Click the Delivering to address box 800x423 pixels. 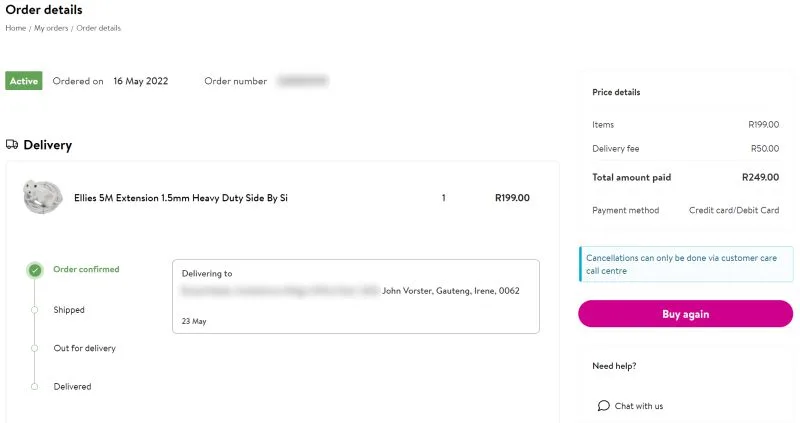[356, 296]
